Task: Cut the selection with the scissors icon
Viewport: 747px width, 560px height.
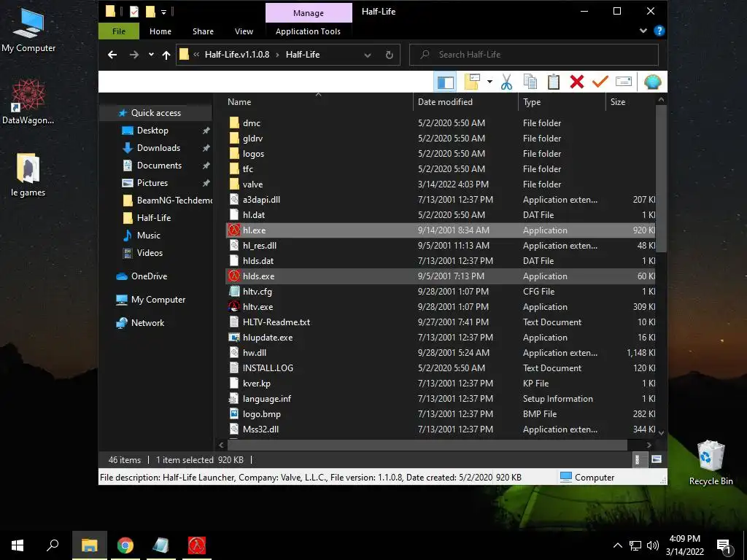Action: (x=506, y=82)
